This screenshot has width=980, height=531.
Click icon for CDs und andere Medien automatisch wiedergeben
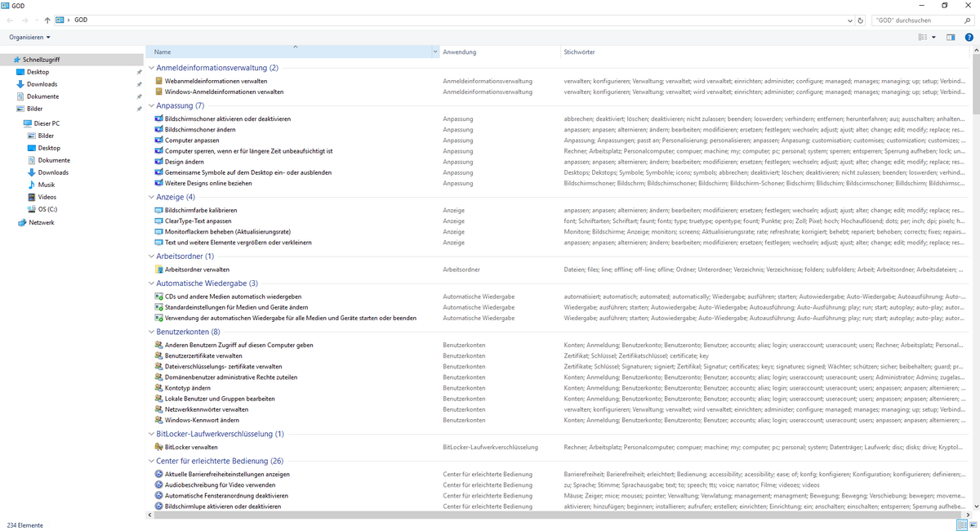coord(158,296)
